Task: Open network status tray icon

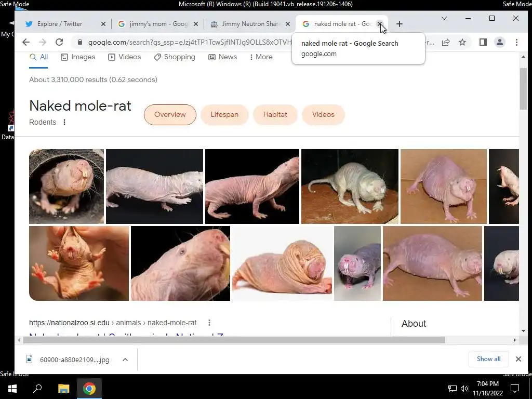Action: (453, 389)
